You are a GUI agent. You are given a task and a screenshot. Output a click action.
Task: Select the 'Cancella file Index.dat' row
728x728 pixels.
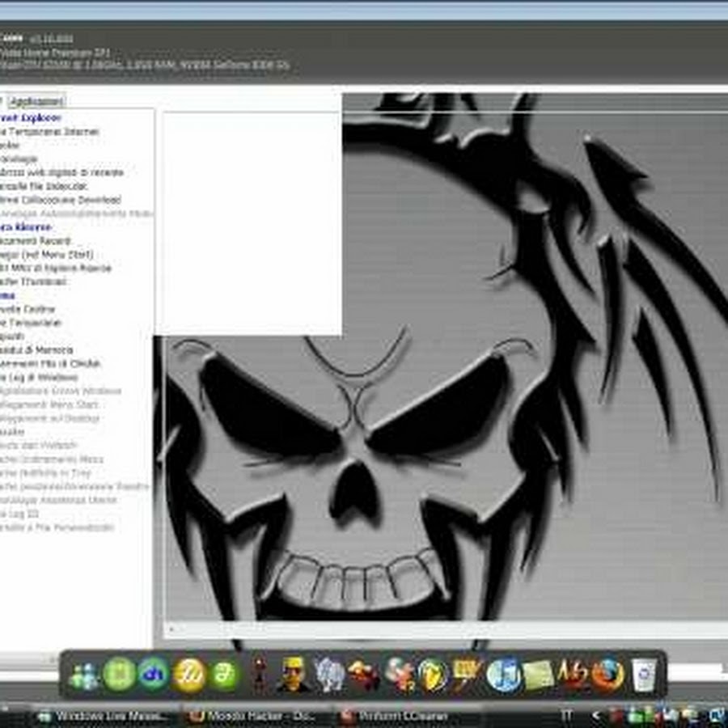pyautogui.click(x=44, y=186)
